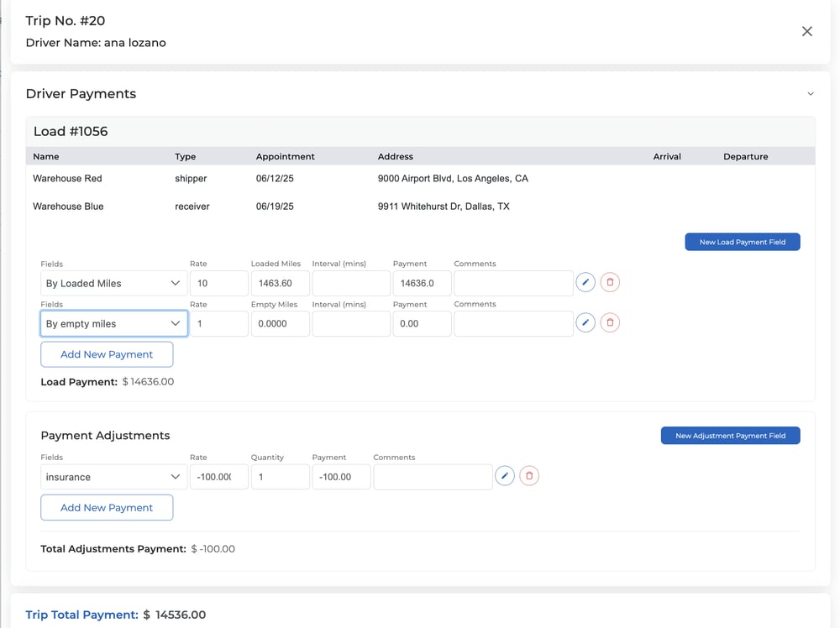The width and height of the screenshot is (840, 628).
Task: Open the By Loaded Miles fields dropdown
Action: pyautogui.click(x=113, y=283)
